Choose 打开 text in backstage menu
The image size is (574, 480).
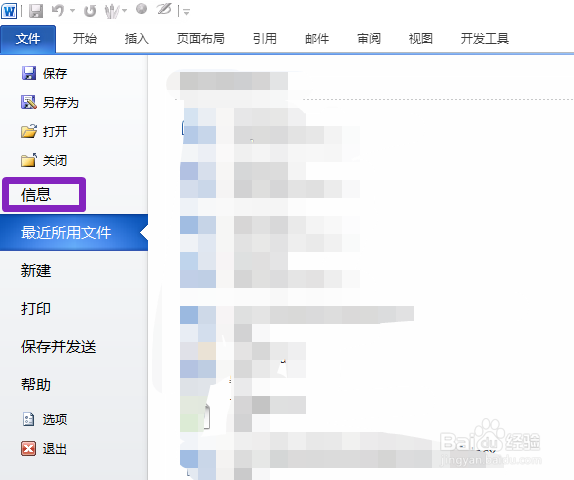click(x=55, y=131)
